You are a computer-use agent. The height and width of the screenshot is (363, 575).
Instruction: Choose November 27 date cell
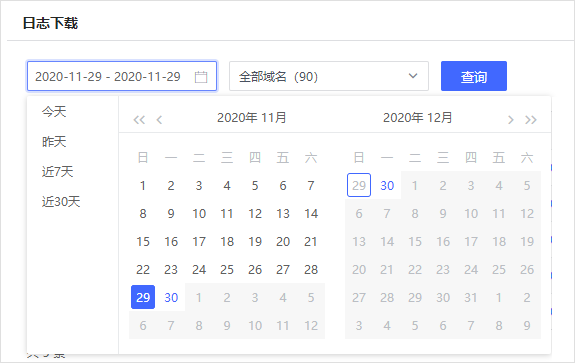[283, 270]
